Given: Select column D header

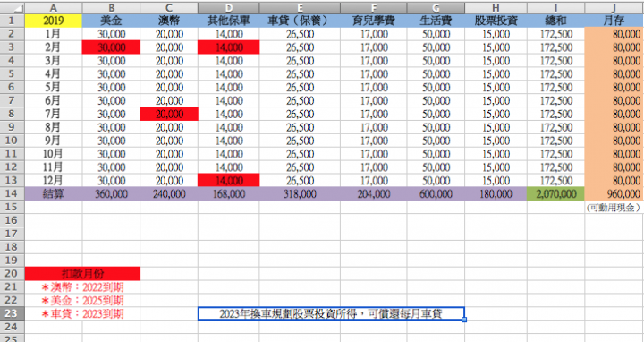Looking at the screenshot, I should [x=229, y=8].
